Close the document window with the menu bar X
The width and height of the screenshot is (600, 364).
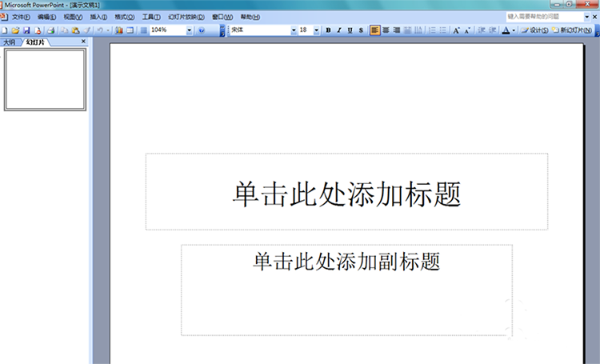[594, 17]
